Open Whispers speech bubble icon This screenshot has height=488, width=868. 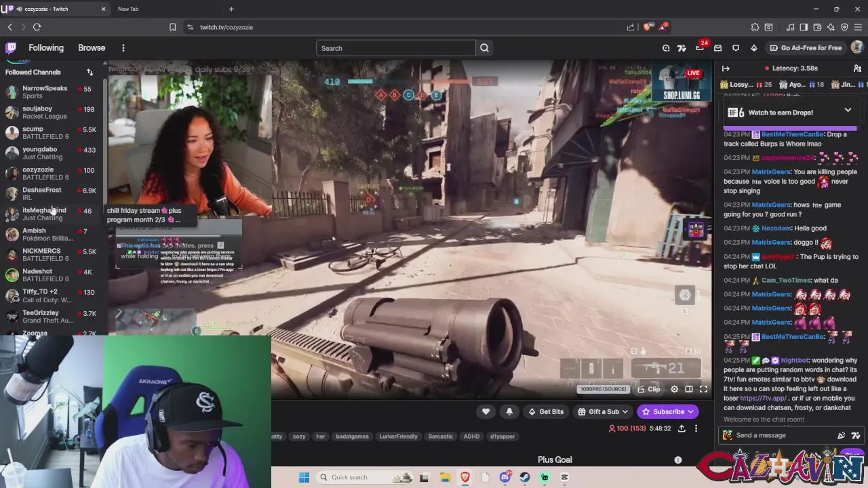pyautogui.click(x=736, y=48)
